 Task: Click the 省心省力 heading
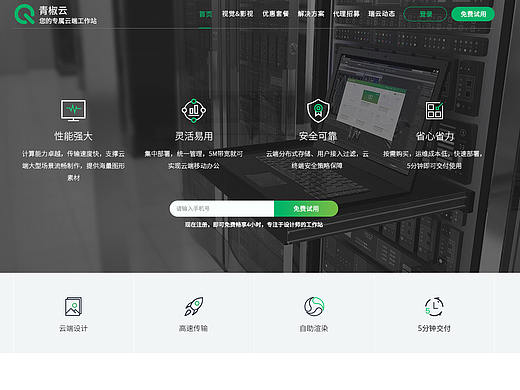click(434, 136)
